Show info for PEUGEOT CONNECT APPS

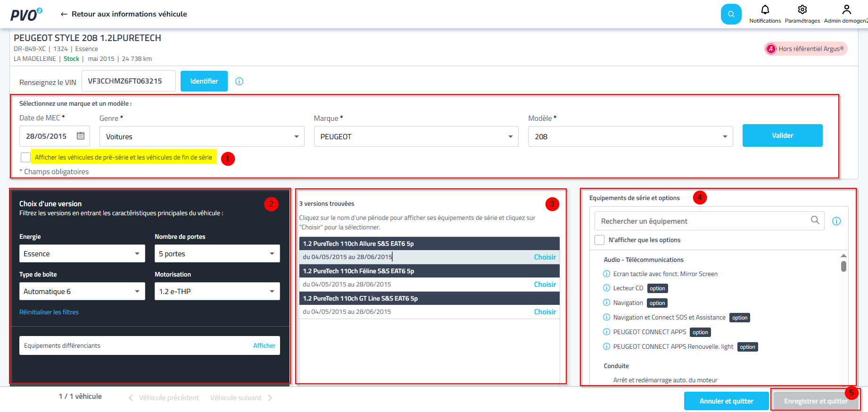(x=607, y=332)
